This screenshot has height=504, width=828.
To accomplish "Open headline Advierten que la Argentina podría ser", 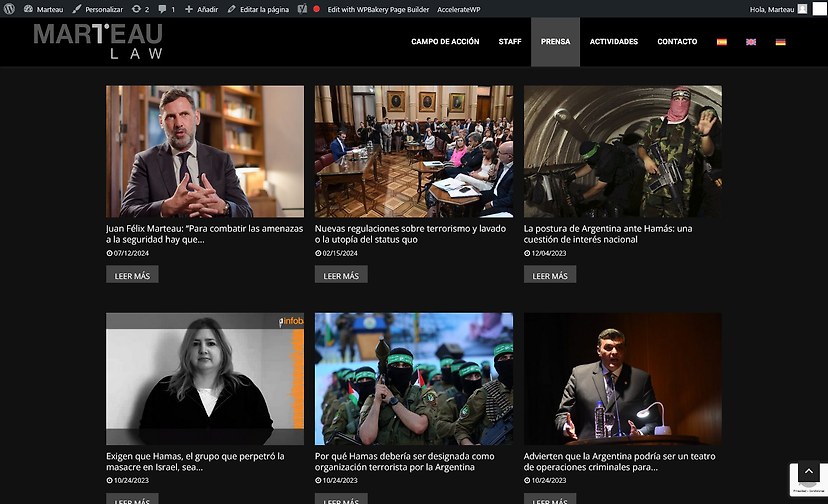I will tap(619, 461).
